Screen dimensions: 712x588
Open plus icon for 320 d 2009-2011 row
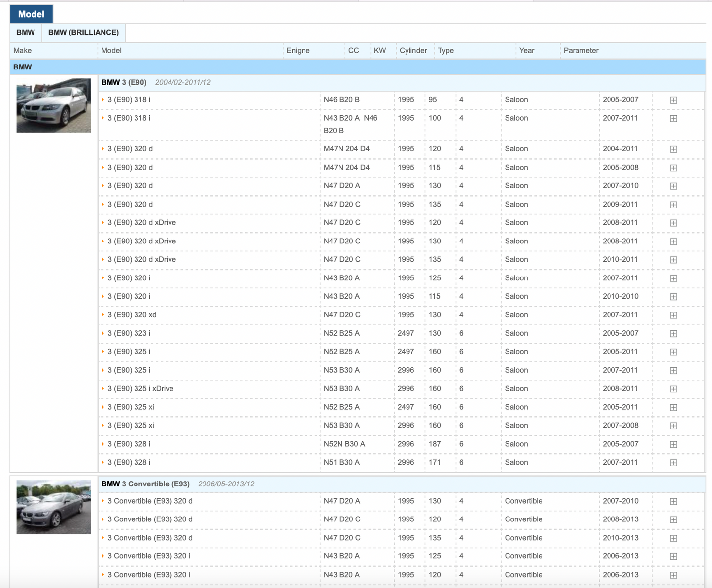point(673,205)
